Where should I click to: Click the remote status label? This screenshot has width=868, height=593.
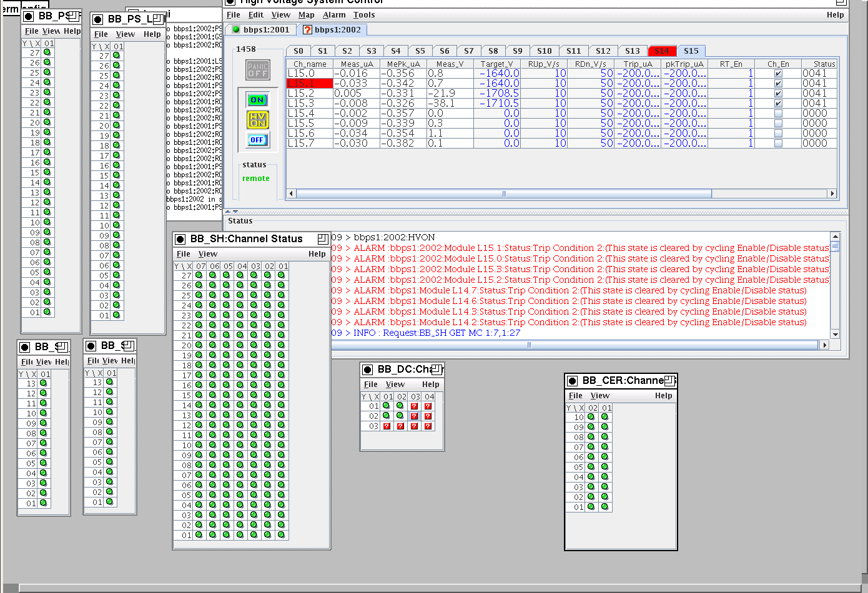[256, 179]
